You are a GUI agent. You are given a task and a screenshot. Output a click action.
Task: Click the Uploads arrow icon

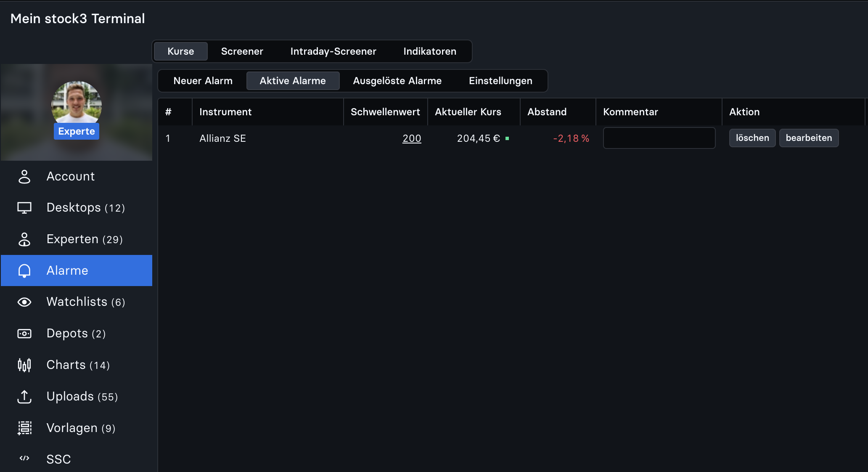coord(24,396)
